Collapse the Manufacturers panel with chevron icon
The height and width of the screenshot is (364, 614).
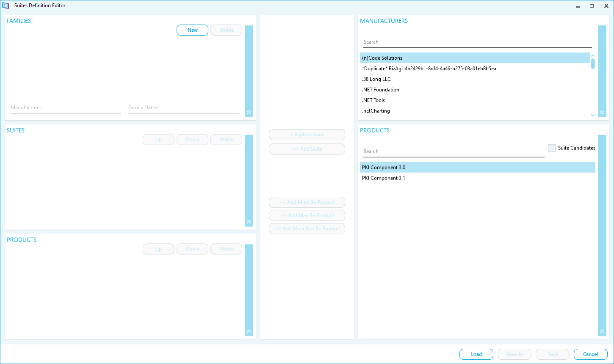602,113
